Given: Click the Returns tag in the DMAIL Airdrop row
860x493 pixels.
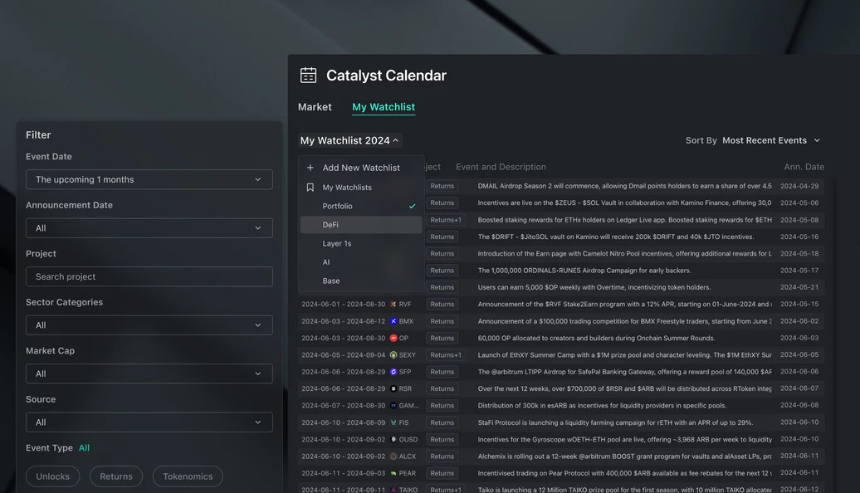Looking at the screenshot, I should coord(442,186).
